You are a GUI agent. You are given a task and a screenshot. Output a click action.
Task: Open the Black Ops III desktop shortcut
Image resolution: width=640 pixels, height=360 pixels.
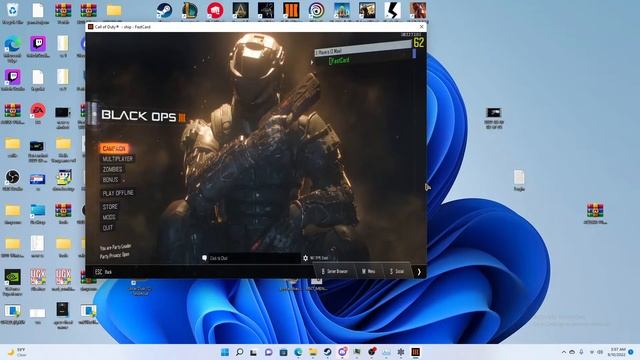[x=291, y=12]
